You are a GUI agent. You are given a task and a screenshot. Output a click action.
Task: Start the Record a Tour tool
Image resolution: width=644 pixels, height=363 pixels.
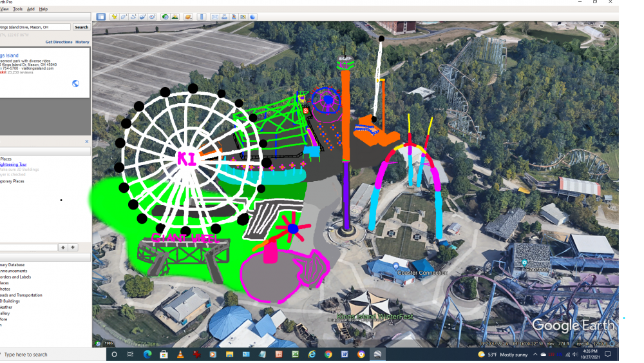[x=153, y=17]
